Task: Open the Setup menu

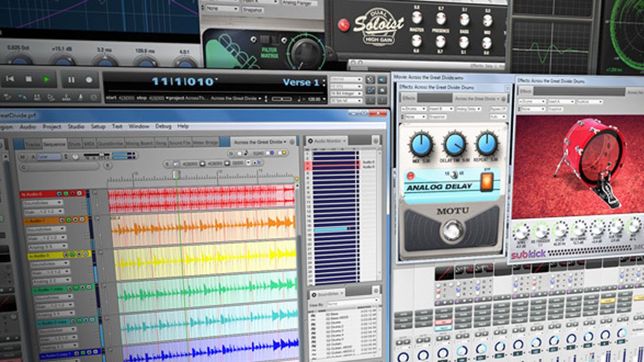Action: pyautogui.click(x=98, y=127)
